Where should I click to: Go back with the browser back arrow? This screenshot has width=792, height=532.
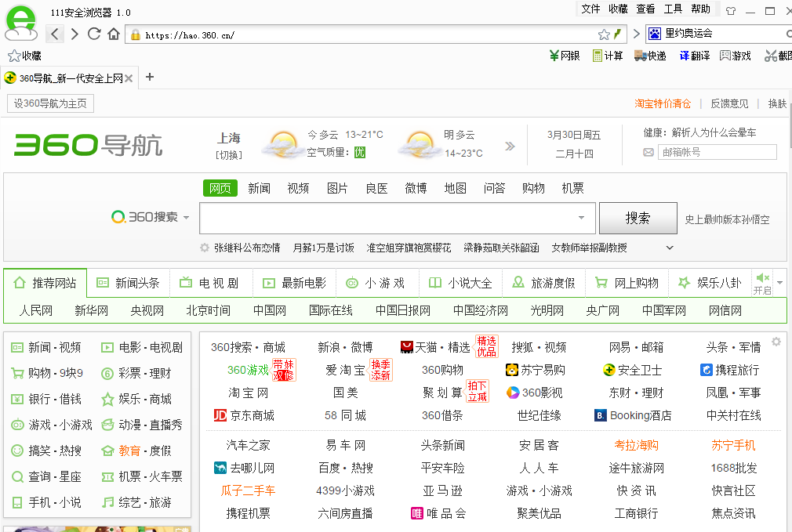(x=55, y=34)
